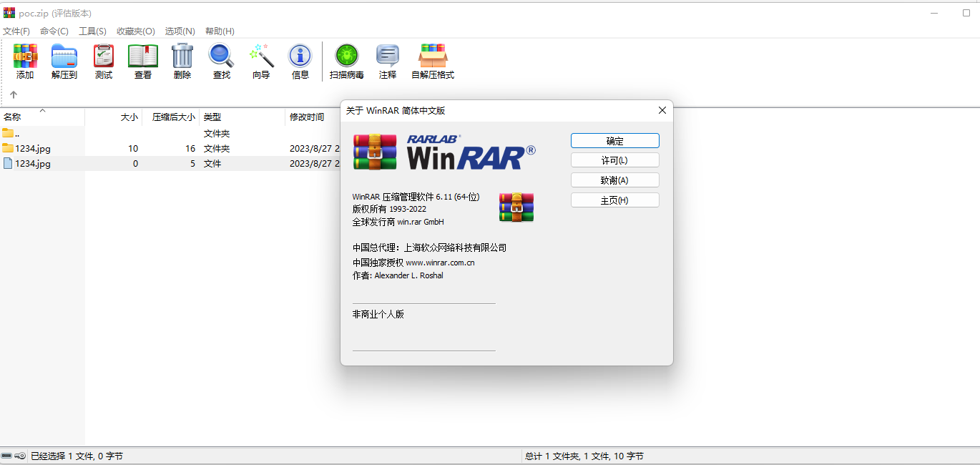980x465 pixels.
Task: Click the 注释 (Comment) toolbar icon
Action: click(x=388, y=56)
